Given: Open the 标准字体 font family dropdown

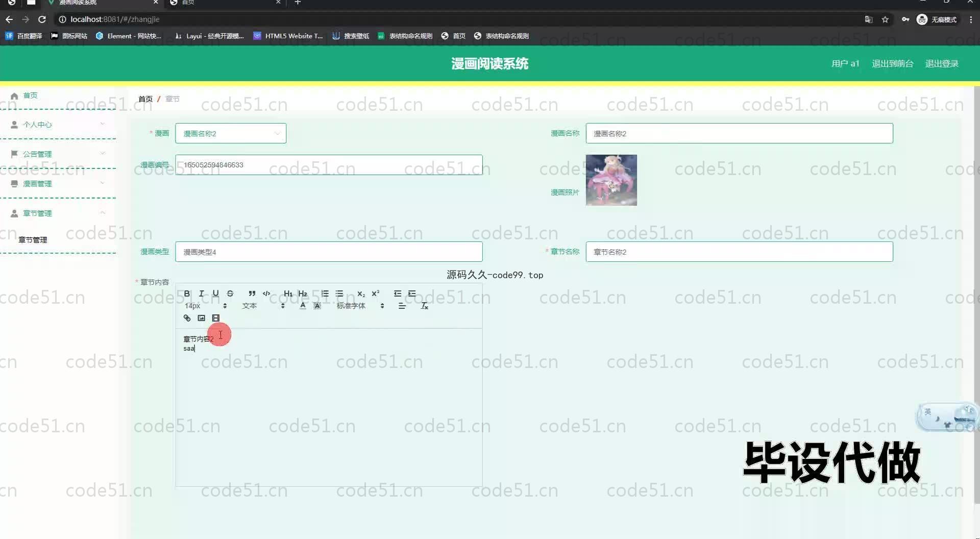Looking at the screenshot, I should 360,306.
